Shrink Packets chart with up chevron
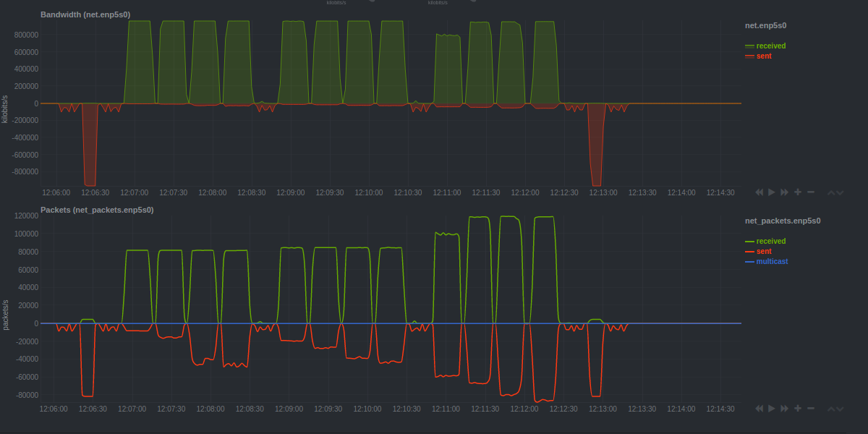 point(831,409)
